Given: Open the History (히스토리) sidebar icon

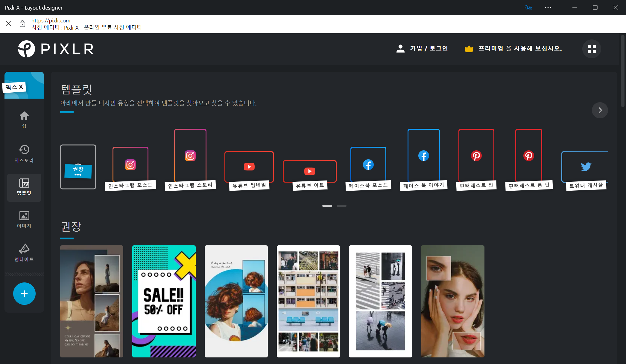Looking at the screenshot, I should pos(24,153).
